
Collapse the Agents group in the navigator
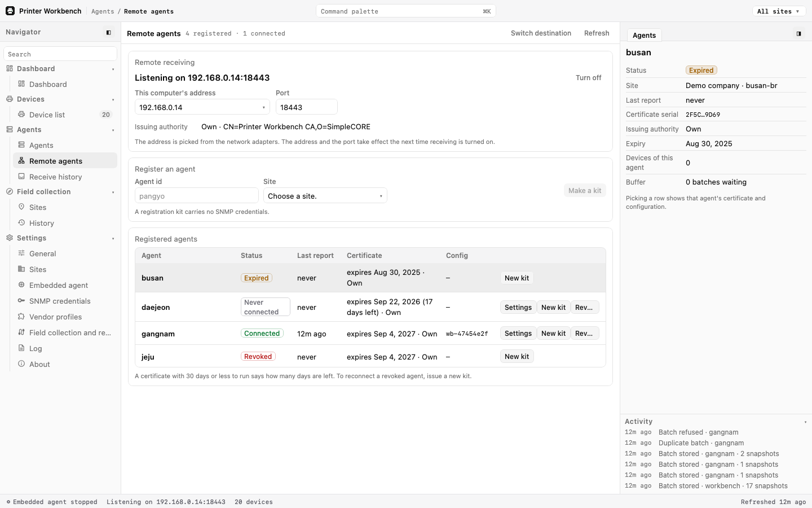(x=113, y=130)
